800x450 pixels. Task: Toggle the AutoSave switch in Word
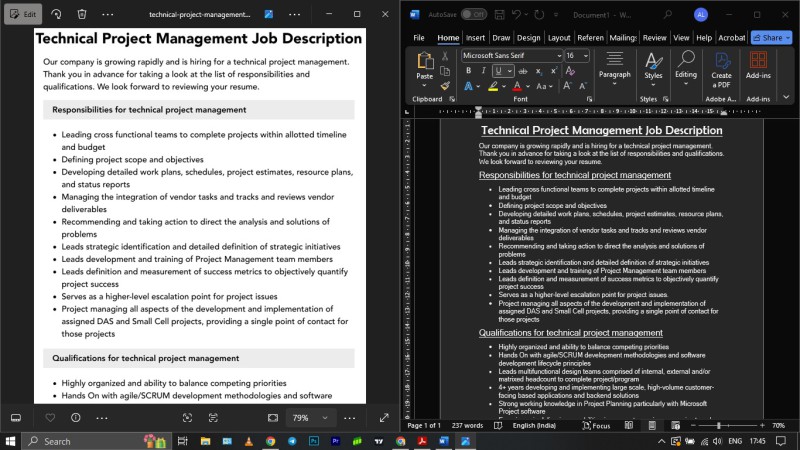click(x=473, y=15)
